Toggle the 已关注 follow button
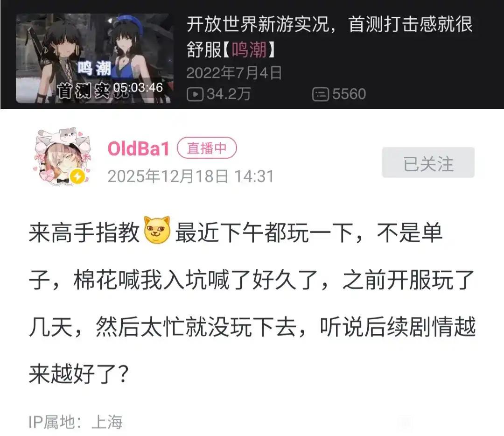 [x=428, y=162]
